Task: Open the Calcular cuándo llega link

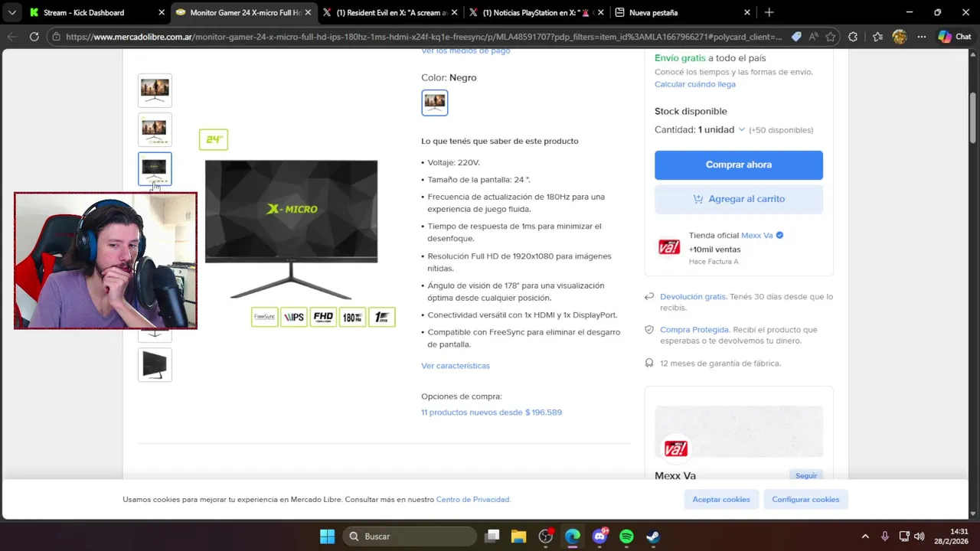Action: [x=695, y=84]
